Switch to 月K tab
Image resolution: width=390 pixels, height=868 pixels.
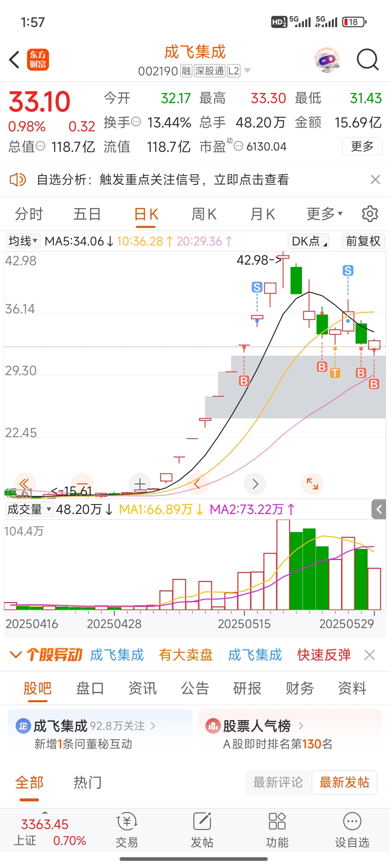point(263,214)
